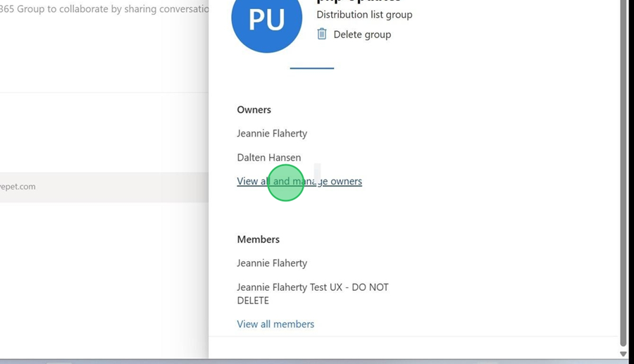Click the Windows taskbar at the bottom

[317, 360]
